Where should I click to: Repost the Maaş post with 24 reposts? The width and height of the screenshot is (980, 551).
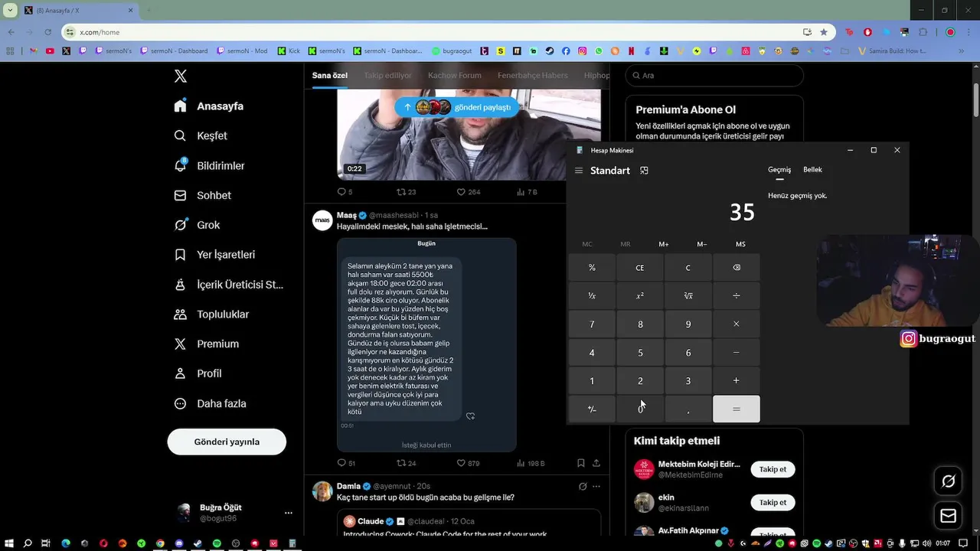tap(406, 463)
